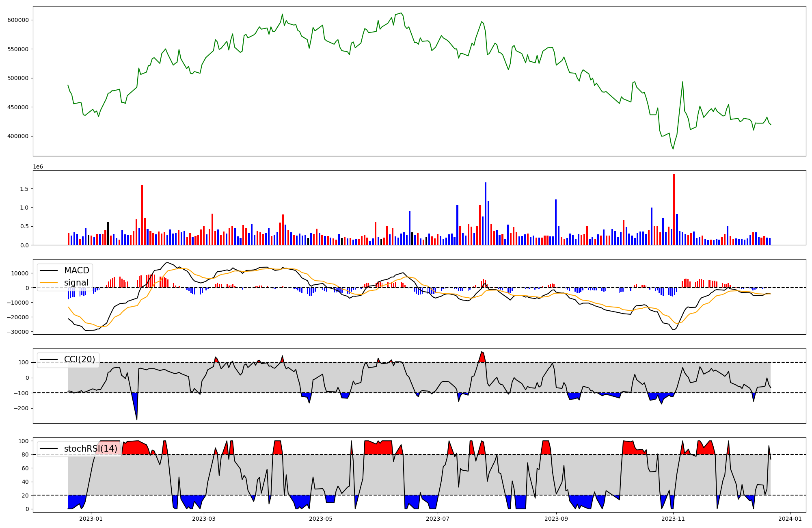Image resolution: width=812 pixels, height=528 pixels.
Task: Click the stochRSI(14) legend entry
Action: click(x=90, y=449)
